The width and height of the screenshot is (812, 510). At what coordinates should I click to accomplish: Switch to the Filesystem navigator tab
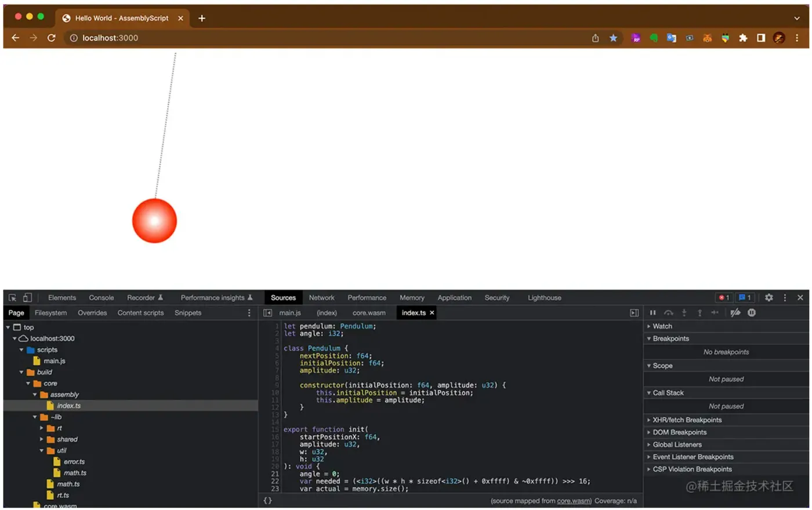point(50,313)
